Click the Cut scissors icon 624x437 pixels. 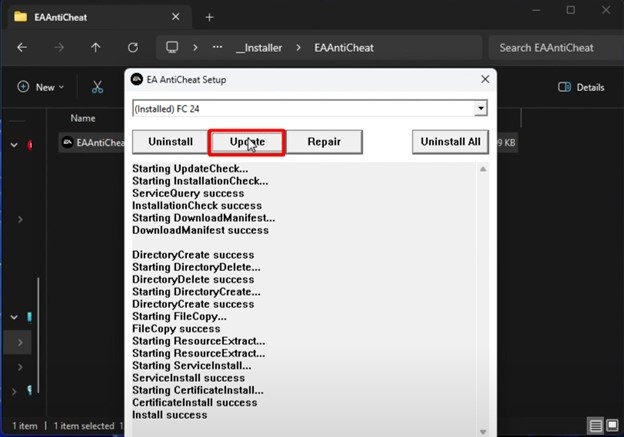coord(97,87)
